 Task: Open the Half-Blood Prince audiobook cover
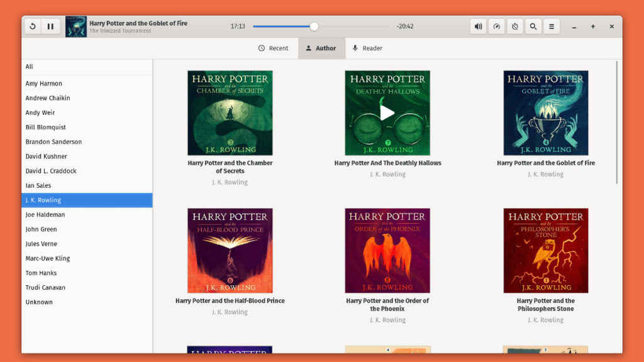(x=230, y=250)
